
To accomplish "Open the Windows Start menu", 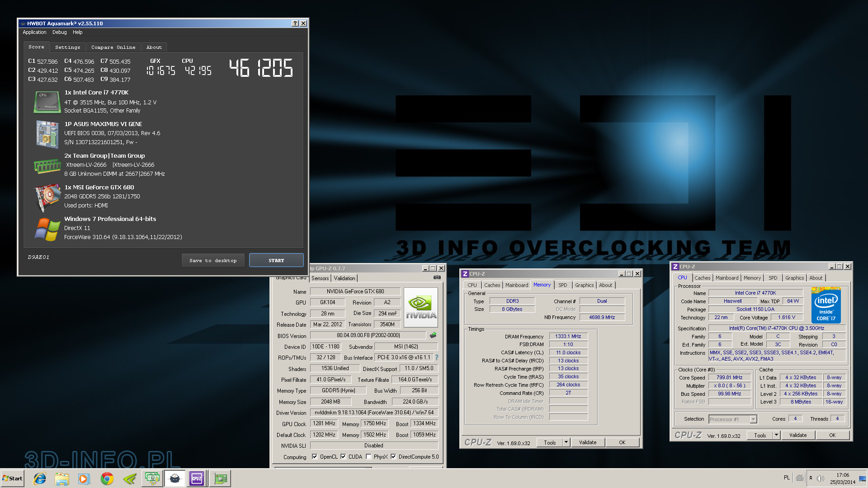I will point(12,479).
